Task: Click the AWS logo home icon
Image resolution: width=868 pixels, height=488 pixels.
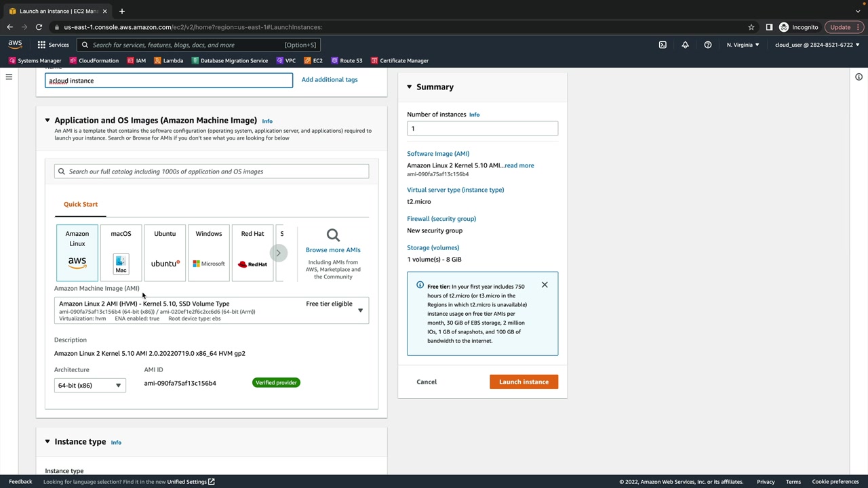Action: (15, 45)
